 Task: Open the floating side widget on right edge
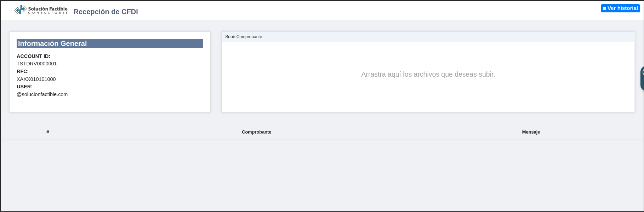(642, 78)
